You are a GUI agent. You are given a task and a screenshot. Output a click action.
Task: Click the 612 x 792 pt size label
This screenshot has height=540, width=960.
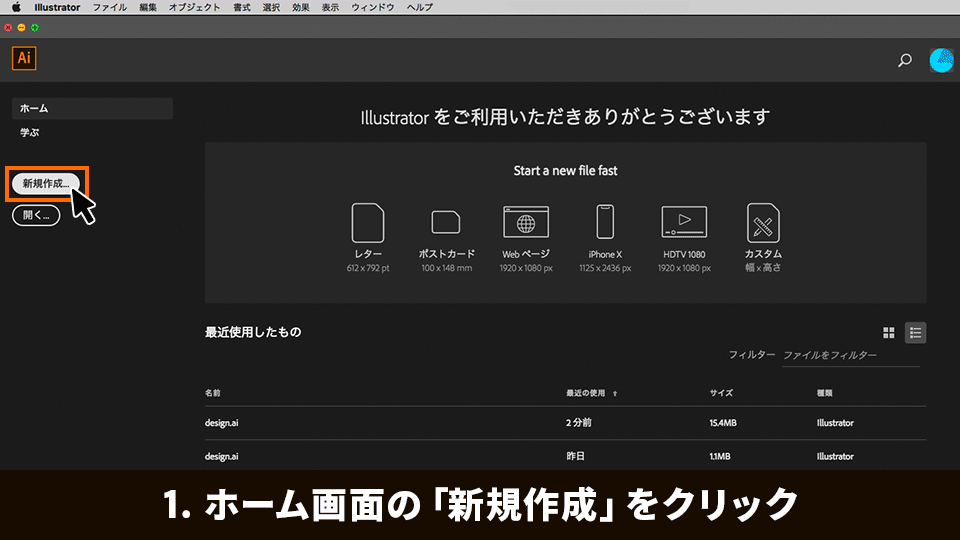click(x=368, y=268)
